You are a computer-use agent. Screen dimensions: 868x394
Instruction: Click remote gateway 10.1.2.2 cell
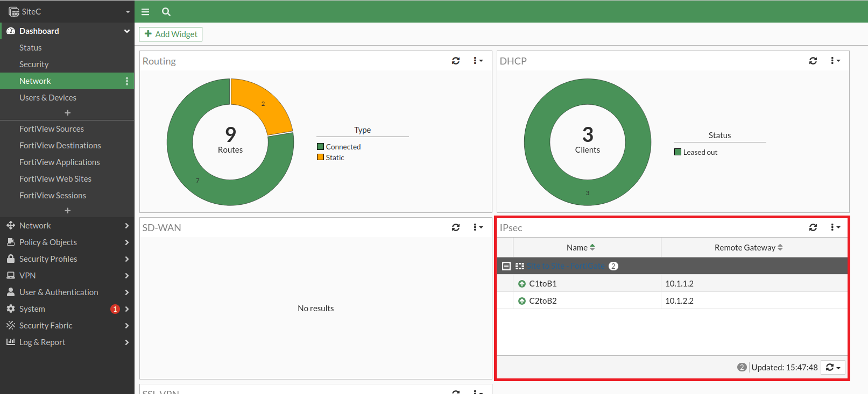point(754,301)
